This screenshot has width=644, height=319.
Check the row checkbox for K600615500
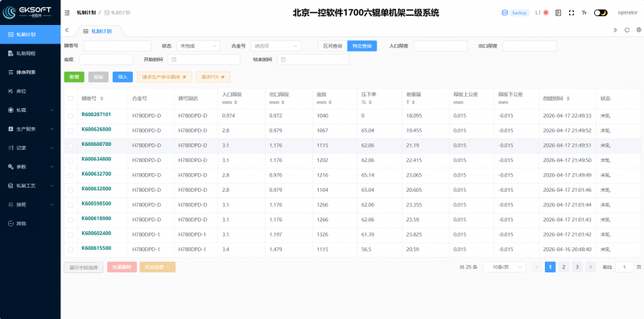[x=70, y=250]
